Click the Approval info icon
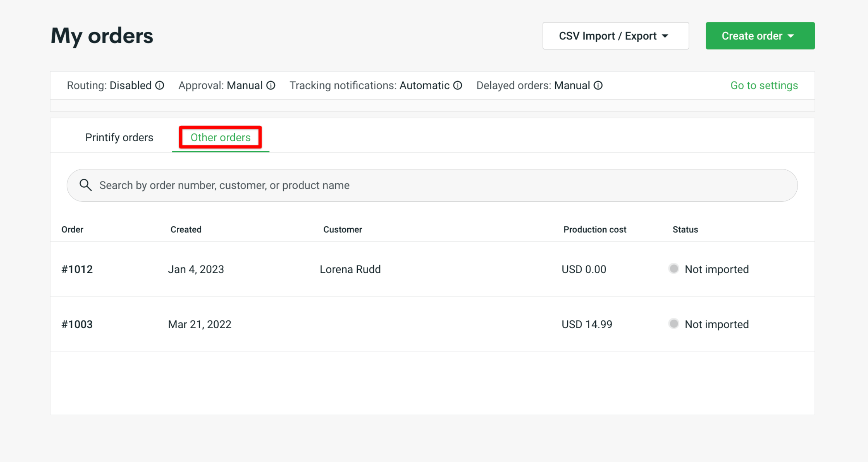This screenshot has width=868, height=462. click(x=271, y=85)
